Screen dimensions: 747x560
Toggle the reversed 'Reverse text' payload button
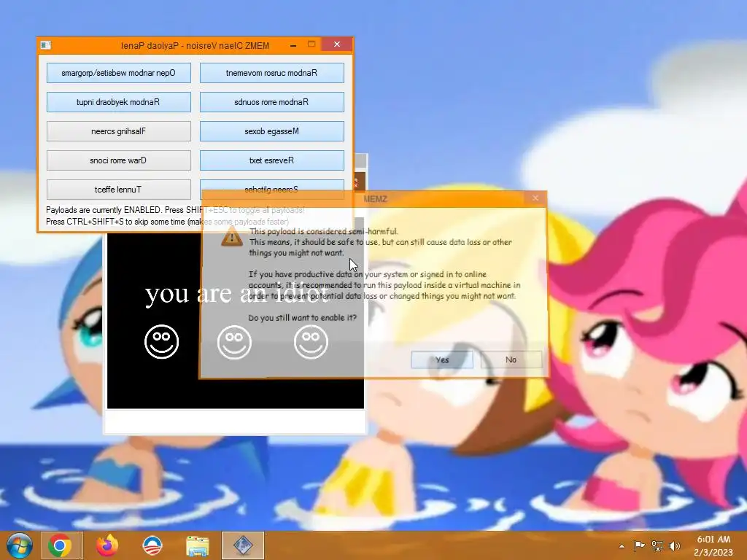(x=271, y=160)
